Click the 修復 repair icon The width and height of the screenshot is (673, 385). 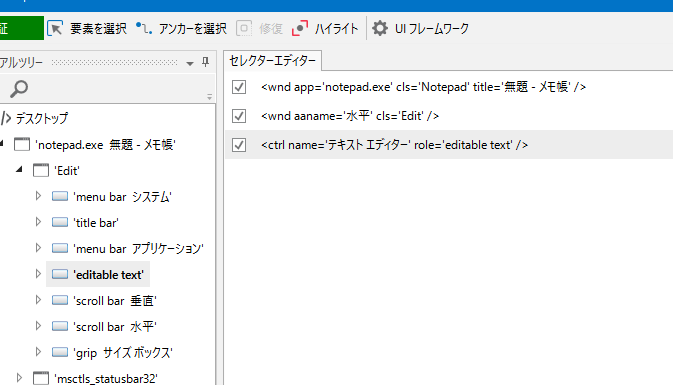pyautogui.click(x=244, y=28)
